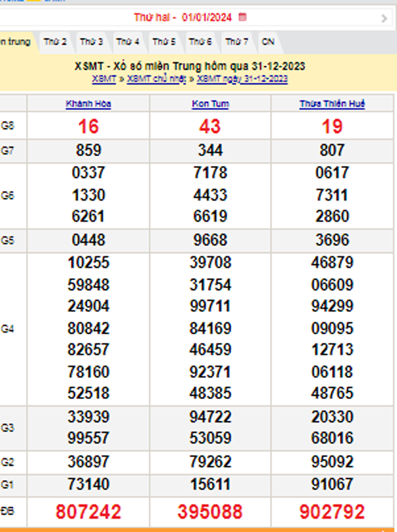Follow the XSMT ngày 31-12-2023 link
Screen dimensions: 397x532
pos(242,79)
